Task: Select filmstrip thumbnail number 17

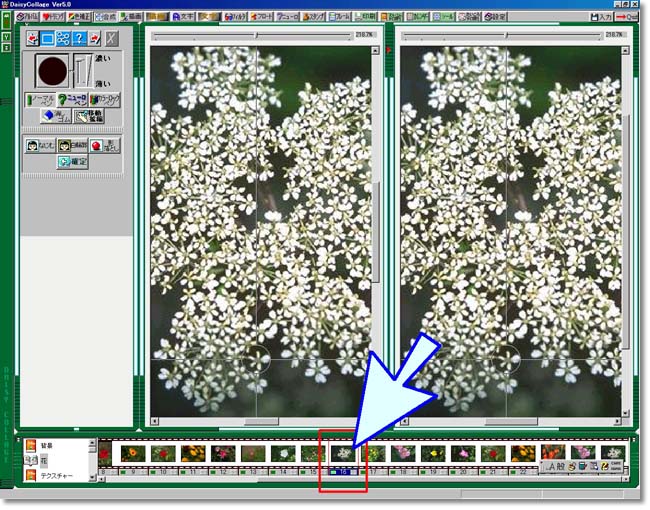Action: click(x=374, y=454)
